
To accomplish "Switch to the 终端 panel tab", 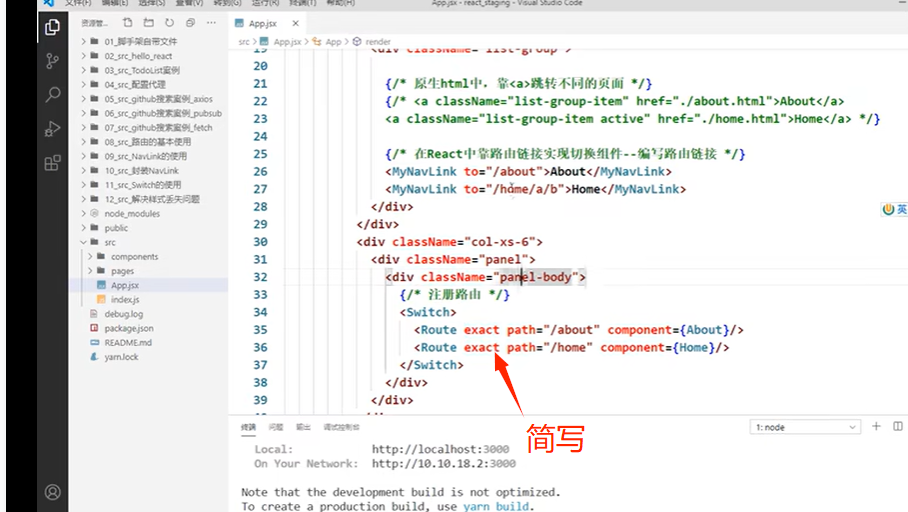I will pyautogui.click(x=248, y=427).
